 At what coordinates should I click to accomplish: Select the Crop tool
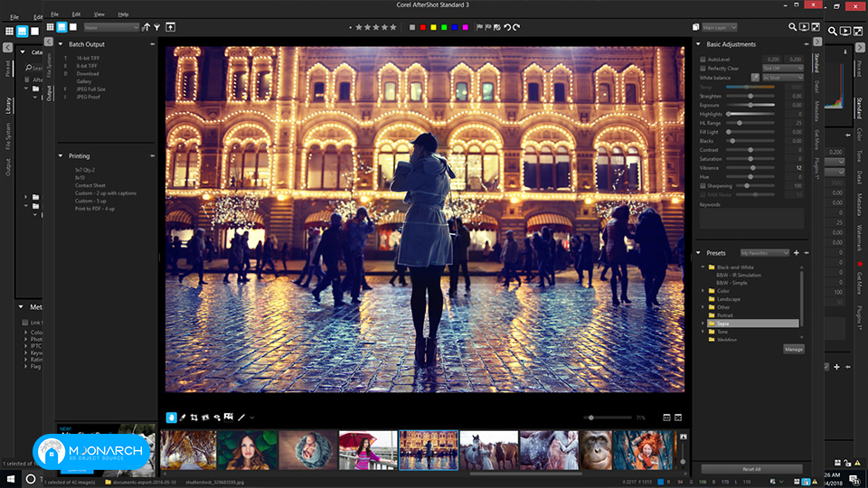tap(194, 418)
